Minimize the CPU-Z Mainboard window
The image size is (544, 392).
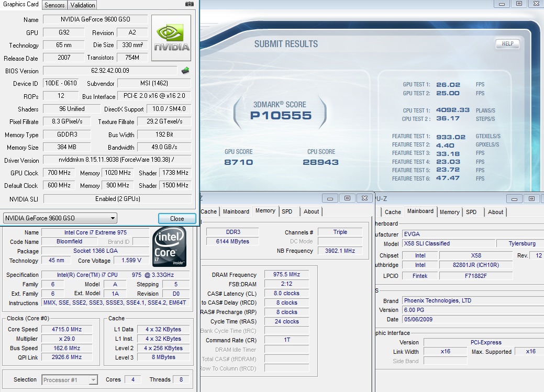coord(514,199)
